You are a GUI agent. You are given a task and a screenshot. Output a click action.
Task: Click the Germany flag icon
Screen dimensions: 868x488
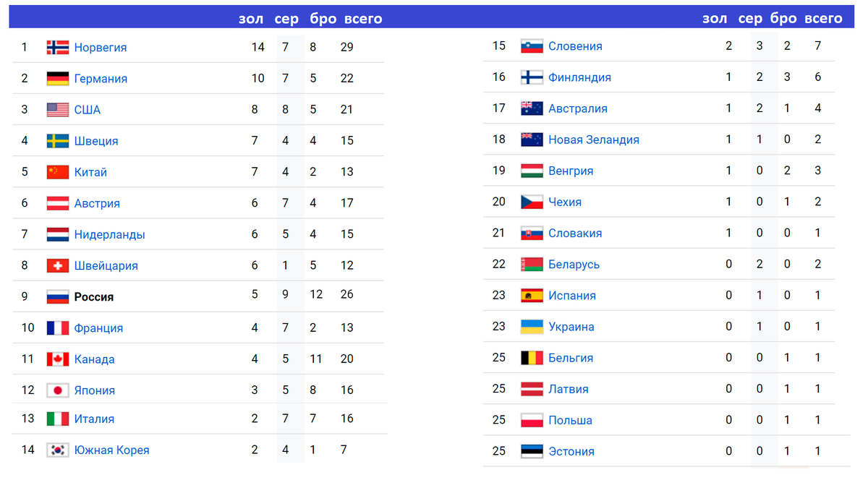point(58,79)
